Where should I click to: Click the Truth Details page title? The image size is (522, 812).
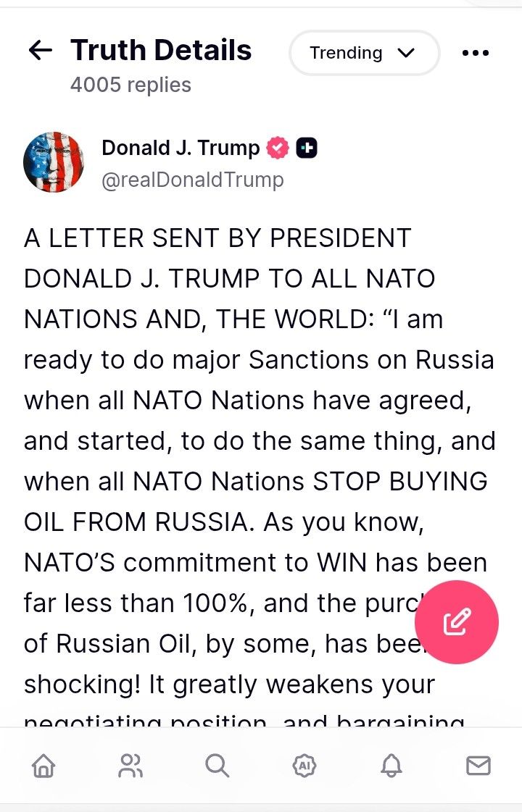pos(161,50)
